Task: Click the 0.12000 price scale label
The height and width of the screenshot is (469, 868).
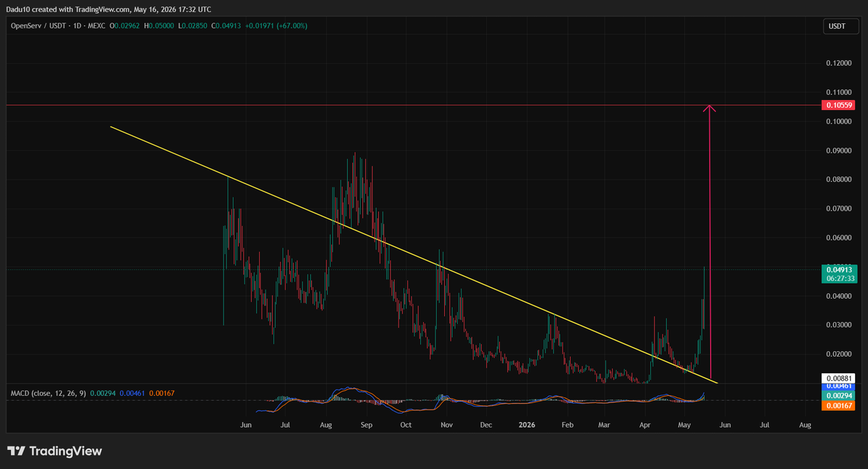Action: coord(839,64)
